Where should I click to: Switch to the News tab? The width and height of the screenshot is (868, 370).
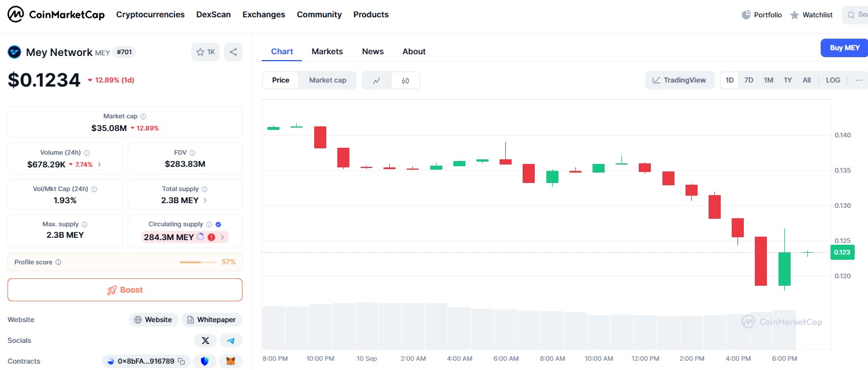point(373,51)
